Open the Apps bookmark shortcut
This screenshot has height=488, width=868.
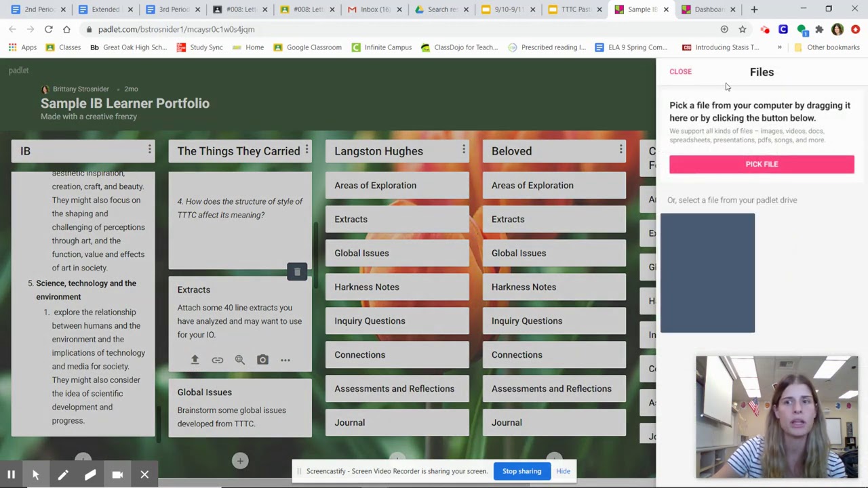pyautogui.click(x=22, y=47)
